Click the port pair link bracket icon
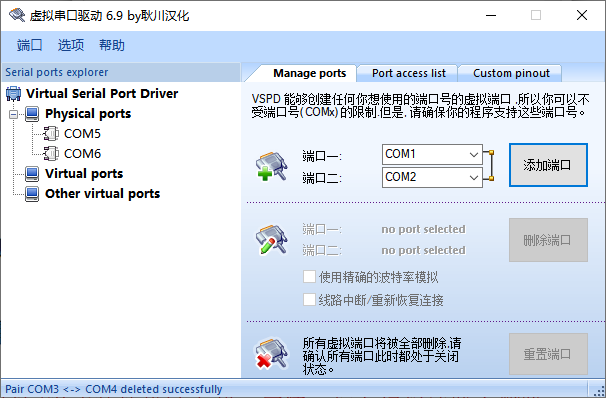This screenshot has height=398, width=606. click(489, 166)
